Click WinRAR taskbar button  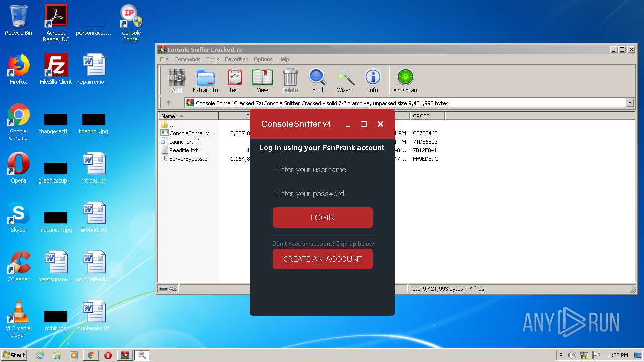(x=125, y=355)
